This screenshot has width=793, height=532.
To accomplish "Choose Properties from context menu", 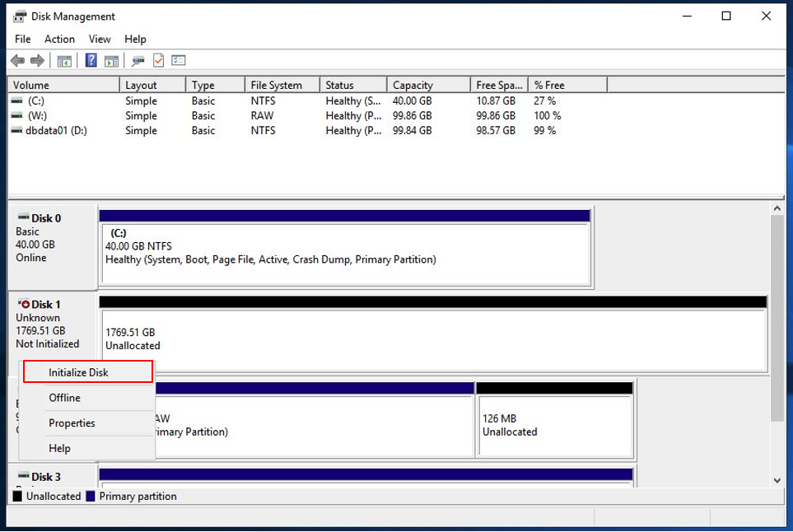I will click(x=87, y=422).
